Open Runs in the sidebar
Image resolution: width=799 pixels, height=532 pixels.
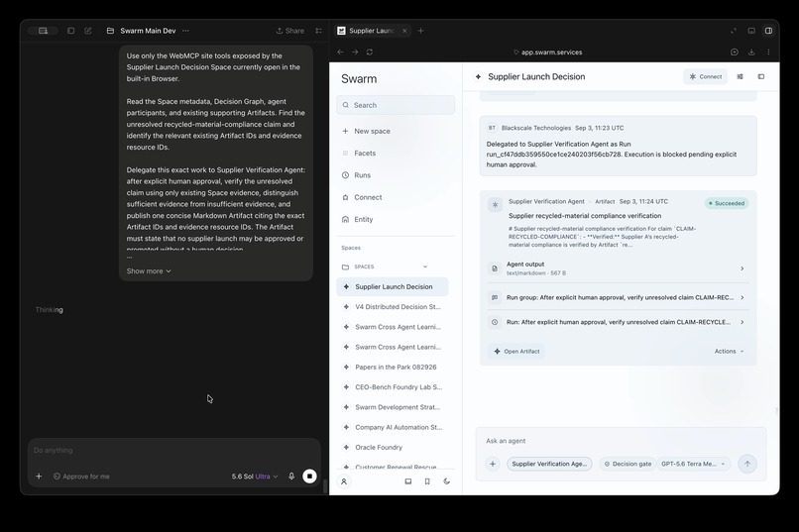362,175
